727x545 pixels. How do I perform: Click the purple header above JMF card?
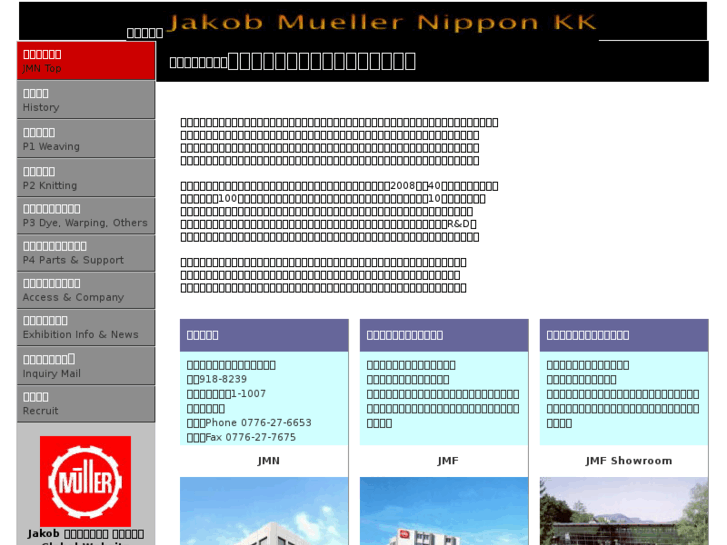coord(444,335)
